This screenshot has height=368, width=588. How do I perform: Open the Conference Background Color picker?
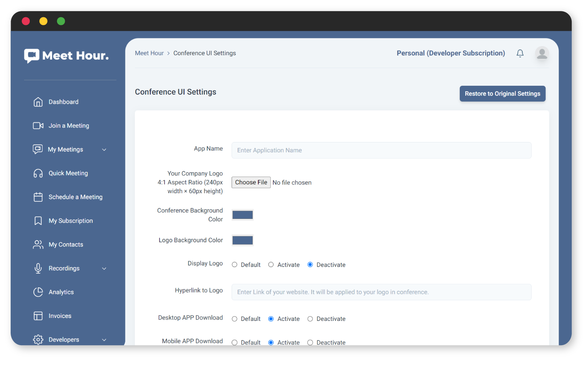click(242, 215)
